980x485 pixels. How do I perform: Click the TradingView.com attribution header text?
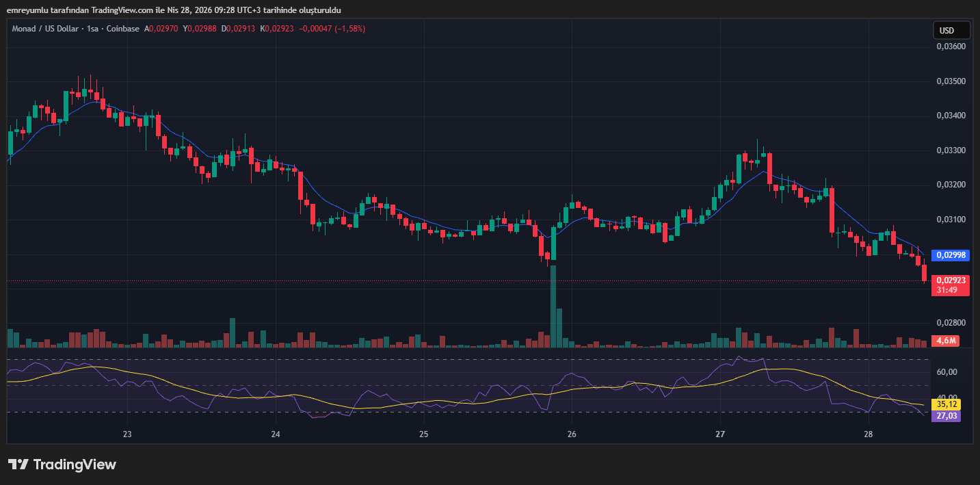[x=174, y=10]
